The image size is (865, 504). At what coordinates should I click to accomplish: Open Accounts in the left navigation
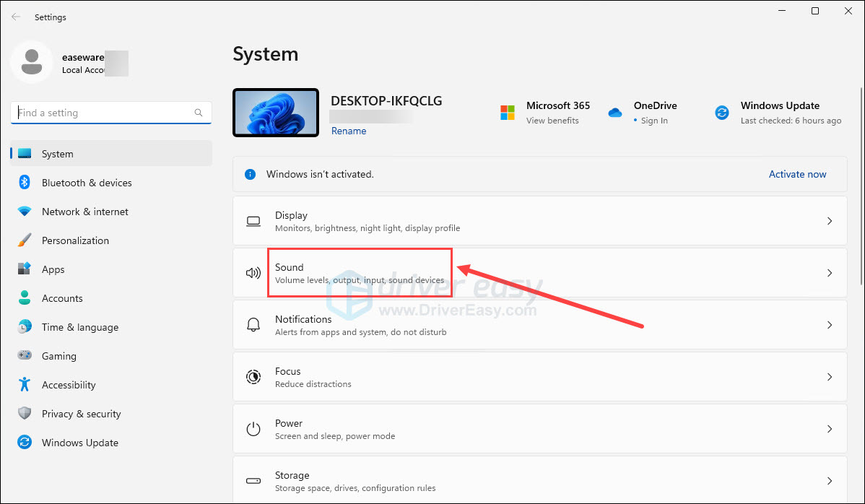pyautogui.click(x=62, y=298)
